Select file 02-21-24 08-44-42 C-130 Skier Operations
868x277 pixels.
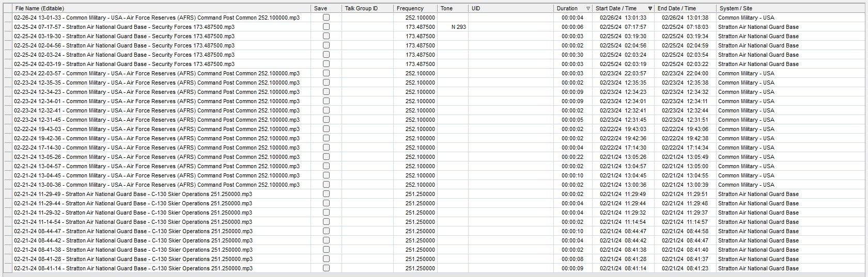click(133, 240)
